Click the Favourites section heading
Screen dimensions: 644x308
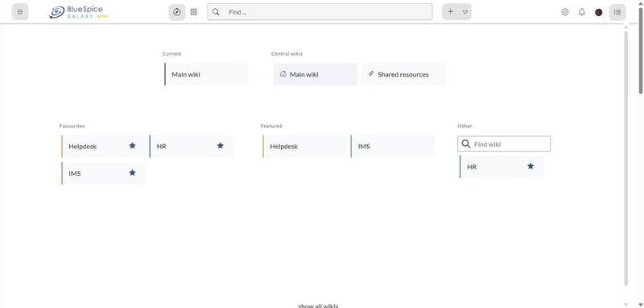coord(72,127)
